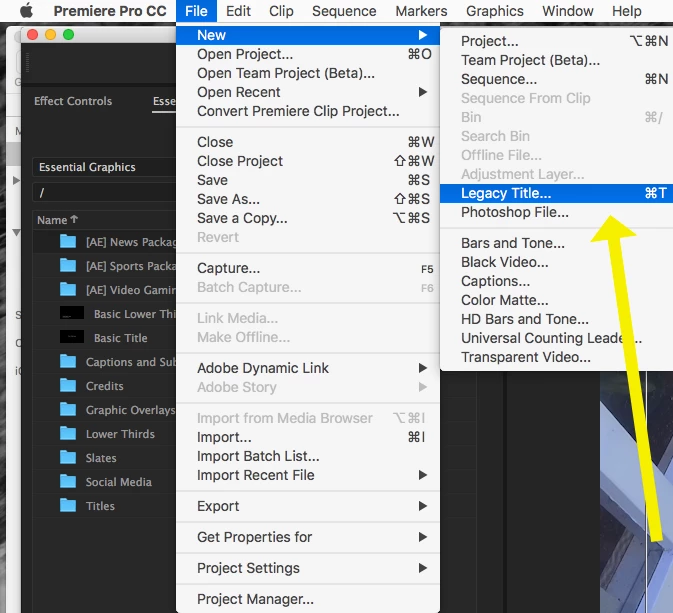
Task: Choose Universal Counting Leader item
Action: tap(556, 338)
